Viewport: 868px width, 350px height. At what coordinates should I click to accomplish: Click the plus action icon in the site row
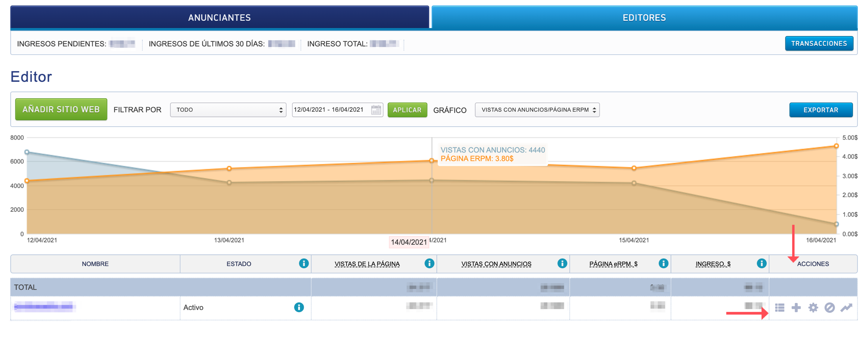coord(796,308)
